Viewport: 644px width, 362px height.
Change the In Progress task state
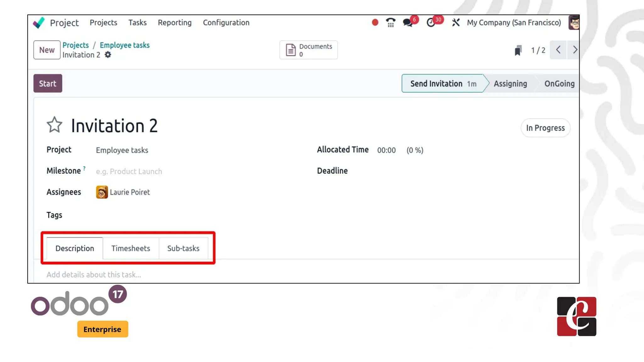click(545, 128)
